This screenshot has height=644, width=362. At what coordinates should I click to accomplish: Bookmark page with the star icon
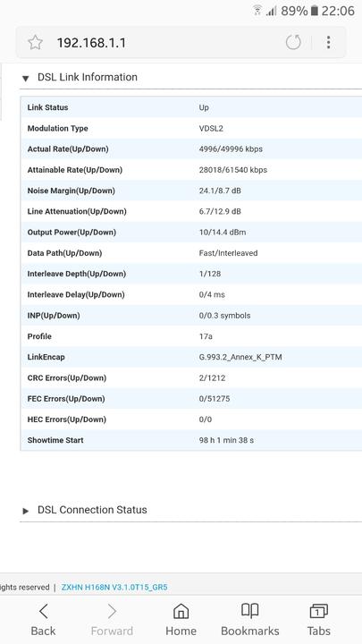click(x=35, y=42)
